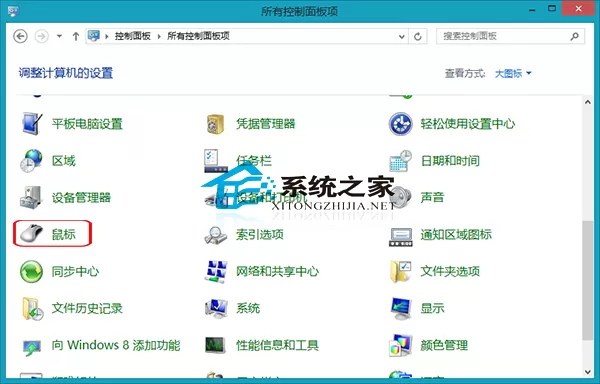Click the scrollbar up arrow

[588, 102]
